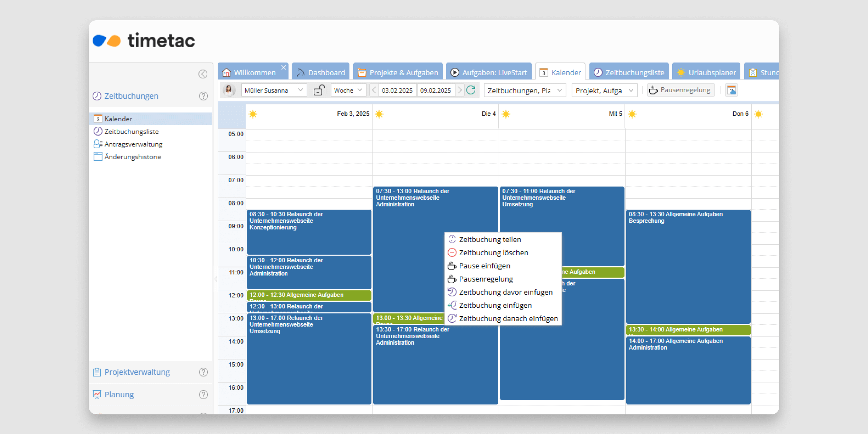Close the Willkommen tab
The height and width of the screenshot is (434, 868).
click(284, 68)
